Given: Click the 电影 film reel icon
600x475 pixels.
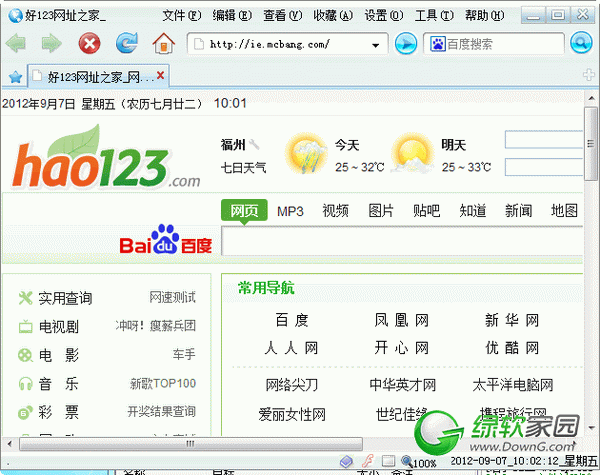Looking at the screenshot, I should 25,355.
